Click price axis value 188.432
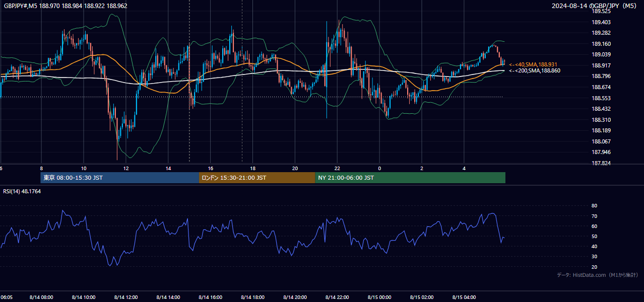Screen dimensions: 644x302 pyautogui.click(x=601, y=109)
